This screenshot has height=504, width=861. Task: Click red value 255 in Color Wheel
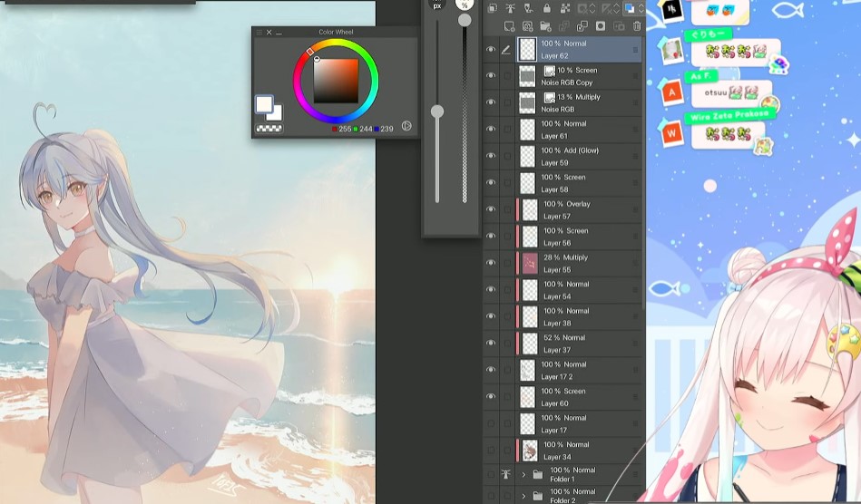345,129
